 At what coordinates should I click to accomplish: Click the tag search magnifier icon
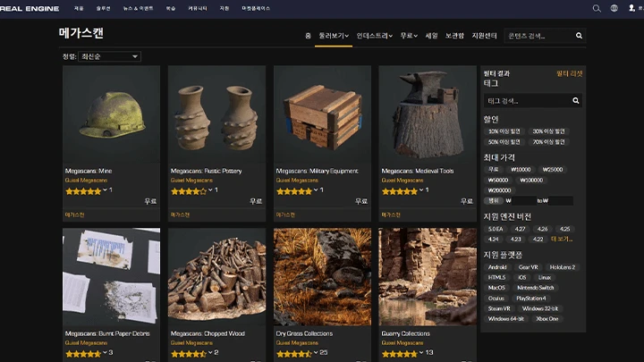coord(576,100)
